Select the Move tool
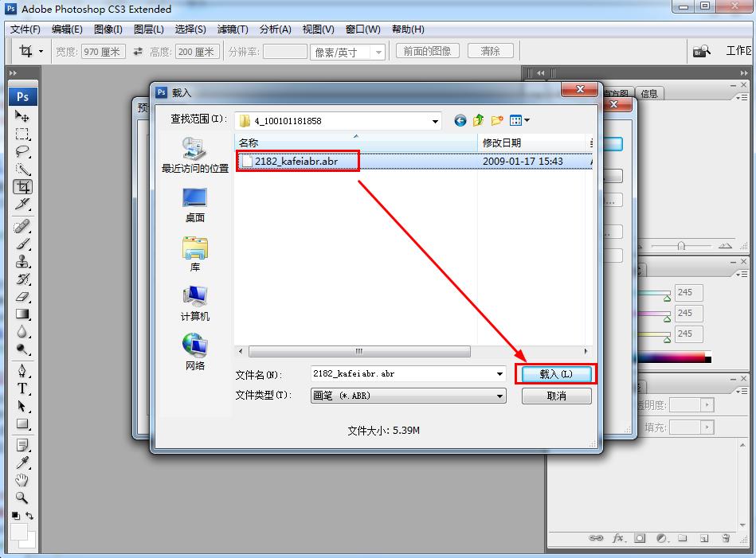This screenshot has width=756, height=558. 22,116
